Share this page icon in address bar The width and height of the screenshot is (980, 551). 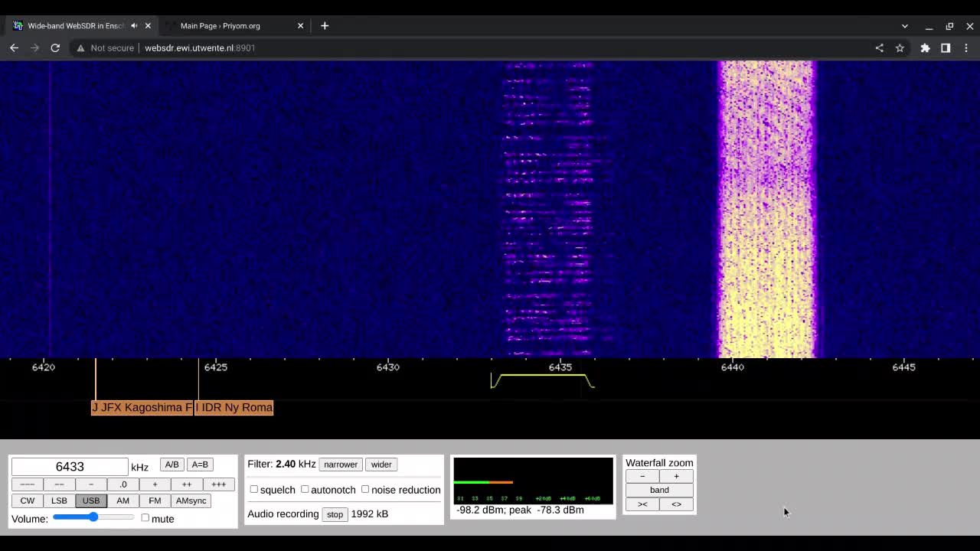click(x=879, y=47)
